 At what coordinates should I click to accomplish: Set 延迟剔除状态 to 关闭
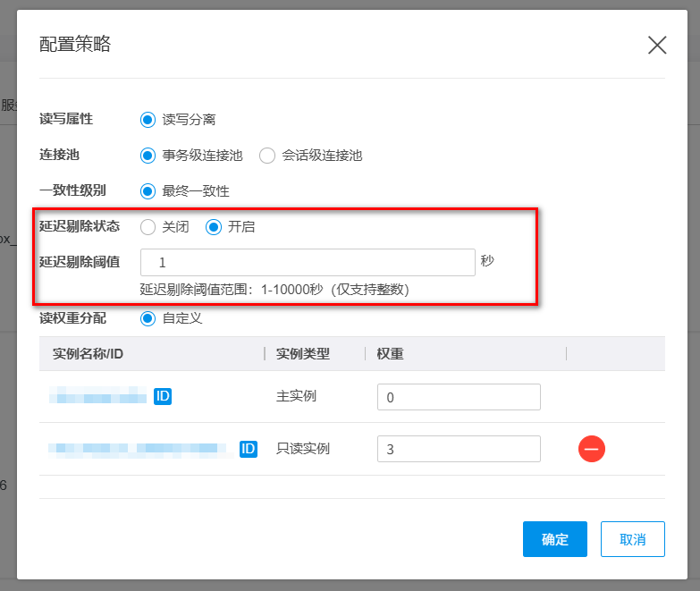(x=148, y=227)
